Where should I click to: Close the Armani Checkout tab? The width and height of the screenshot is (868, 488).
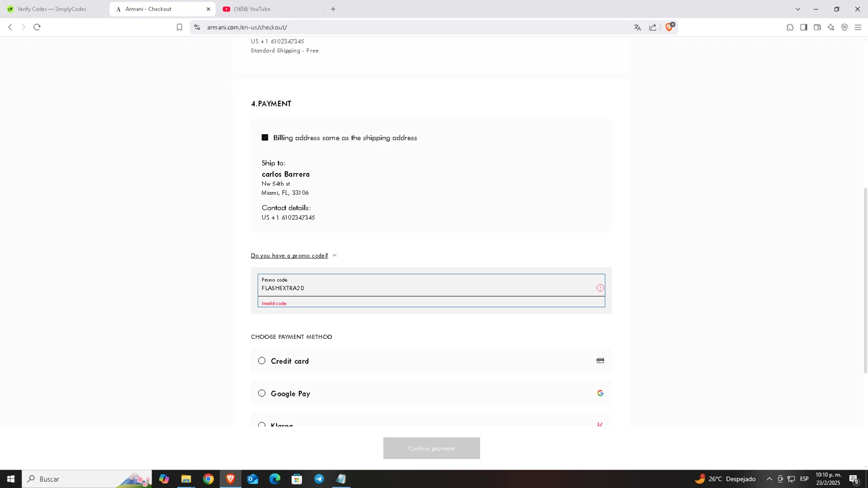pyautogui.click(x=208, y=9)
